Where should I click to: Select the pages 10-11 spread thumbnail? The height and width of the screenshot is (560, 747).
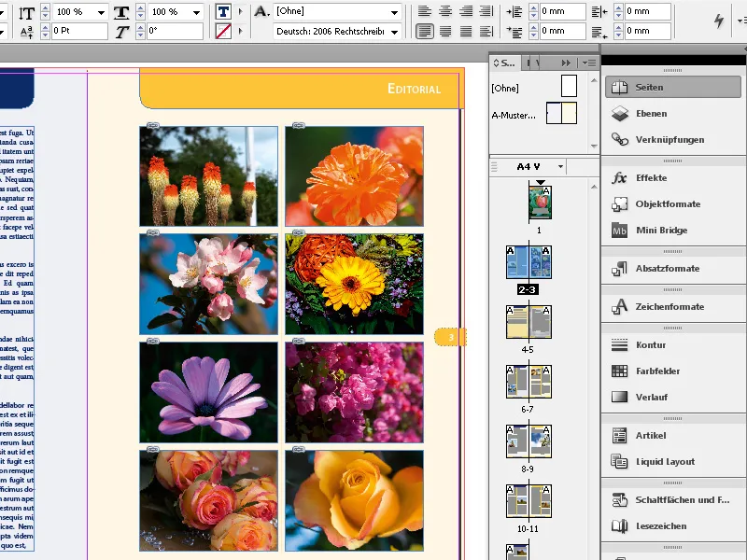click(x=529, y=501)
